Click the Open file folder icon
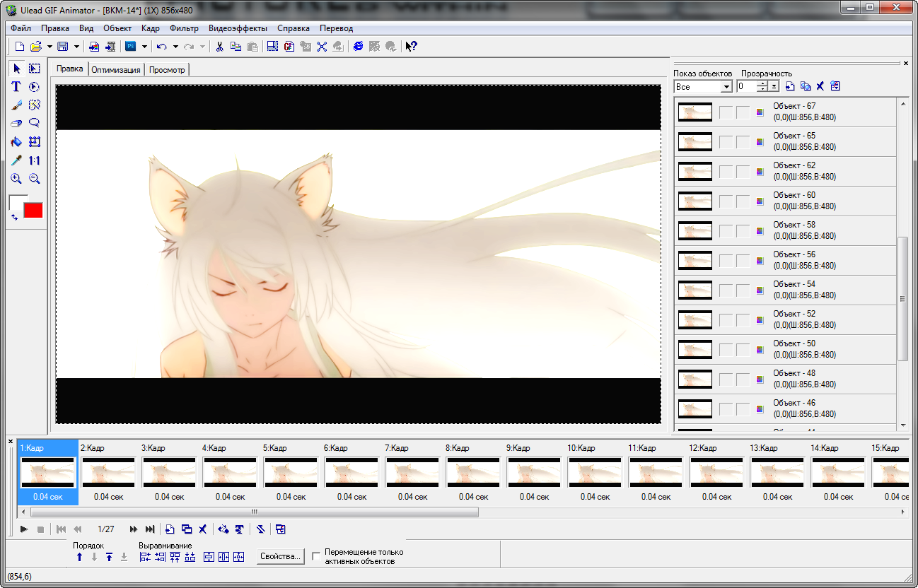 coord(36,47)
